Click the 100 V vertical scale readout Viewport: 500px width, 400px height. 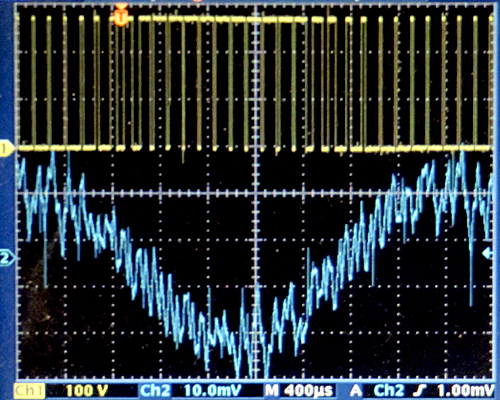point(87,390)
